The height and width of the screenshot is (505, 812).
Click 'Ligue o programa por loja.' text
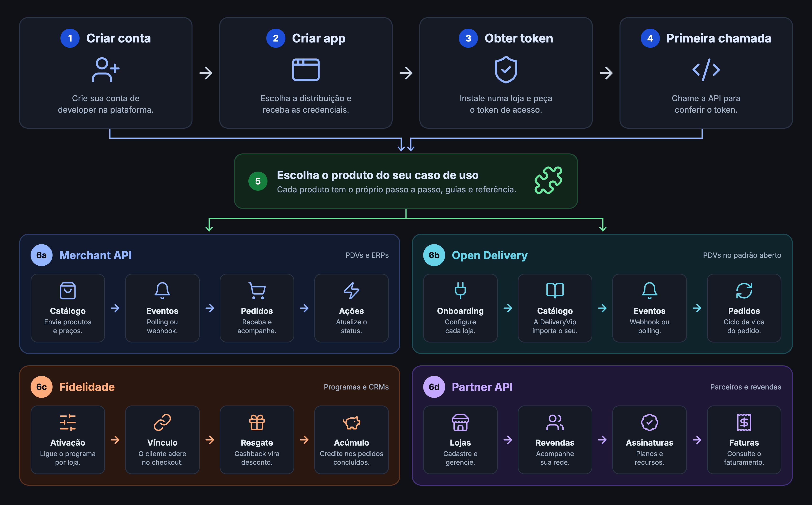point(68,458)
